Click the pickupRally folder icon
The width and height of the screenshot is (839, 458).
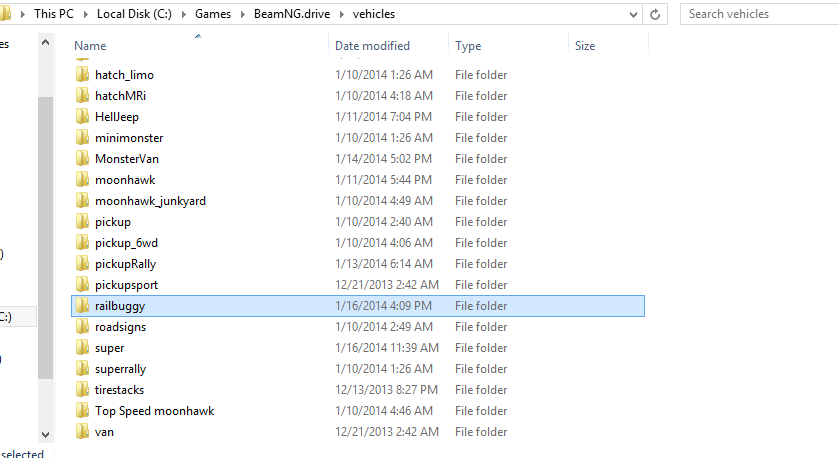tap(82, 264)
